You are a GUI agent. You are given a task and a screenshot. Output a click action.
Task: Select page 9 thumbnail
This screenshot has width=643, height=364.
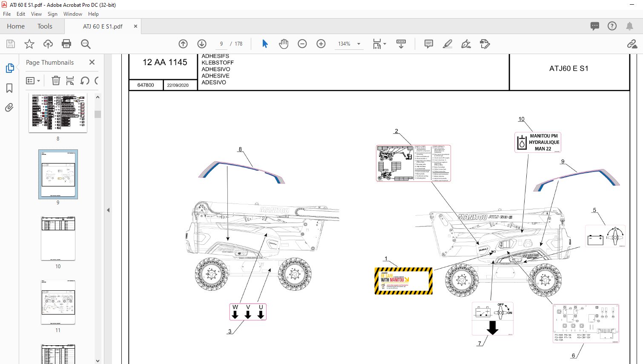[58, 174]
